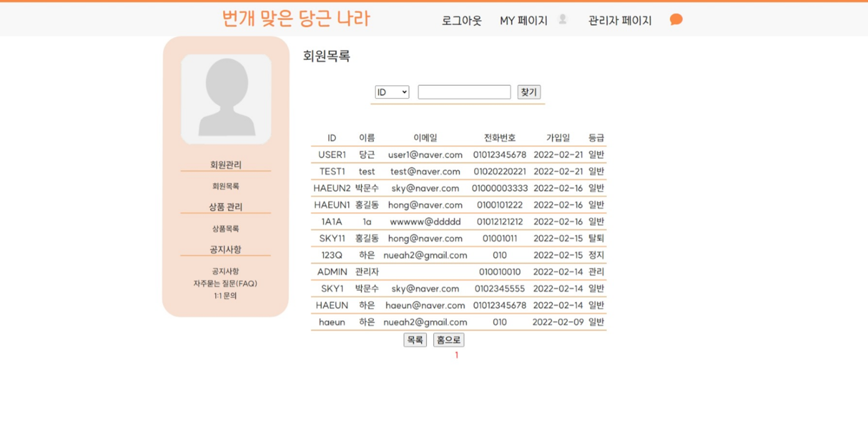Screen dimensions: 868x428
Task: Click the 정지 grade in 123Q row
Action: 596,255
